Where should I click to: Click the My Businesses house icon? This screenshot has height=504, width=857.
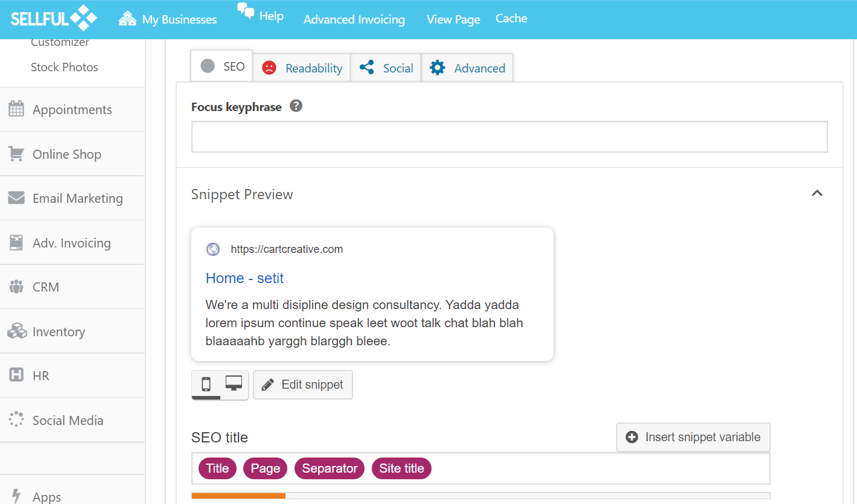[x=127, y=19]
